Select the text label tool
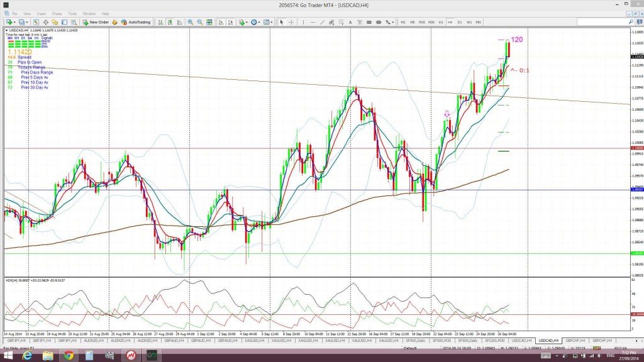This screenshot has height=362, width=644. click(x=360, y=22)
